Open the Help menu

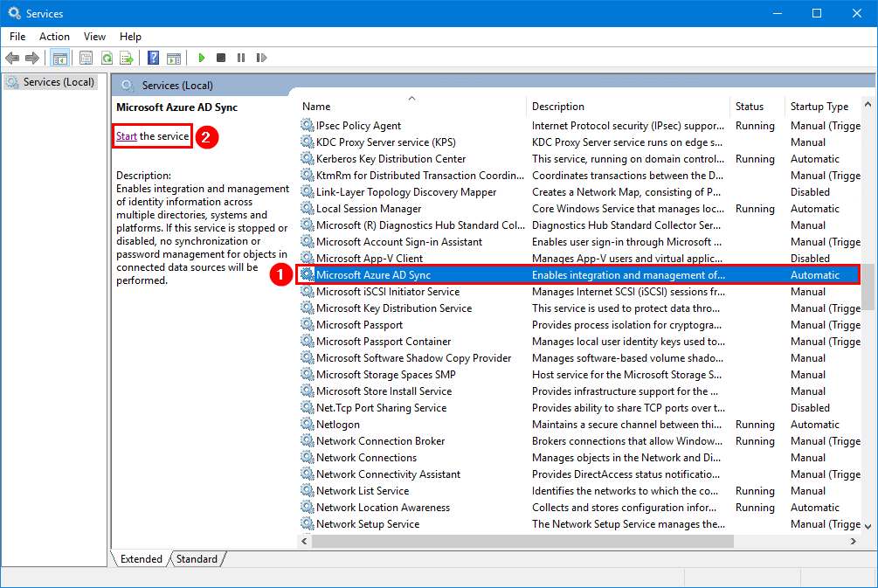tap(130, 37)
